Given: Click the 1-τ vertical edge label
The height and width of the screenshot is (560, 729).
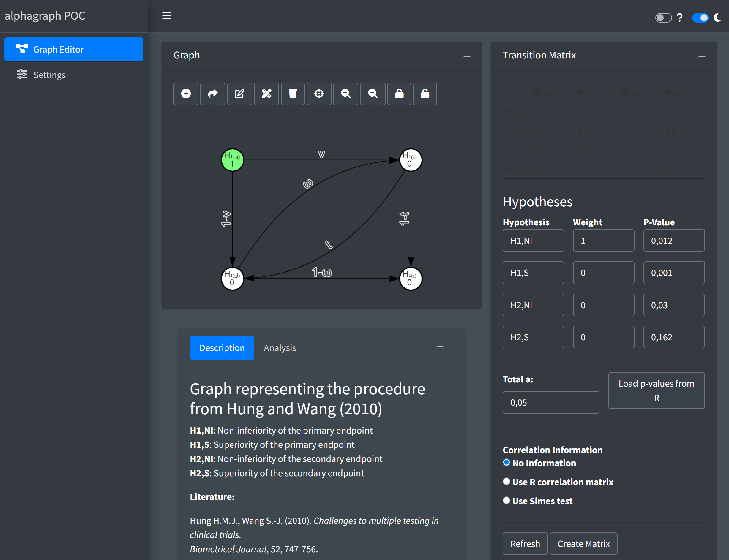Looking at the screenshot, I should tap(404, 218).
